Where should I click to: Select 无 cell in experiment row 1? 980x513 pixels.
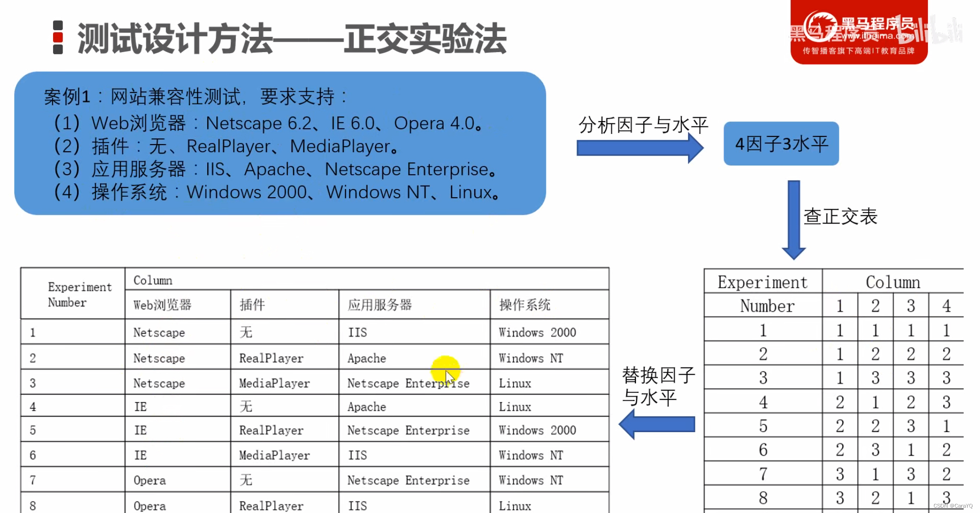[x=284, y=332]
